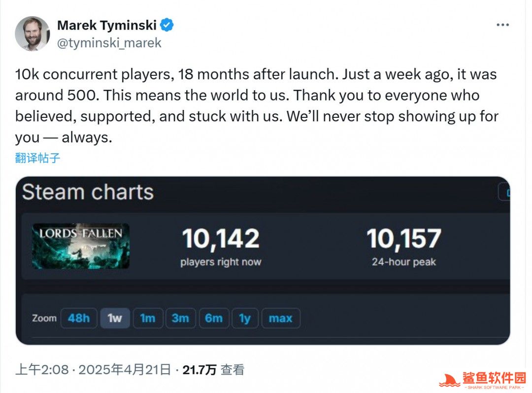Switch chart zoom to 3m
Image resolution: width=532 pixels, height=393 pixels.
tap(180, 318)
